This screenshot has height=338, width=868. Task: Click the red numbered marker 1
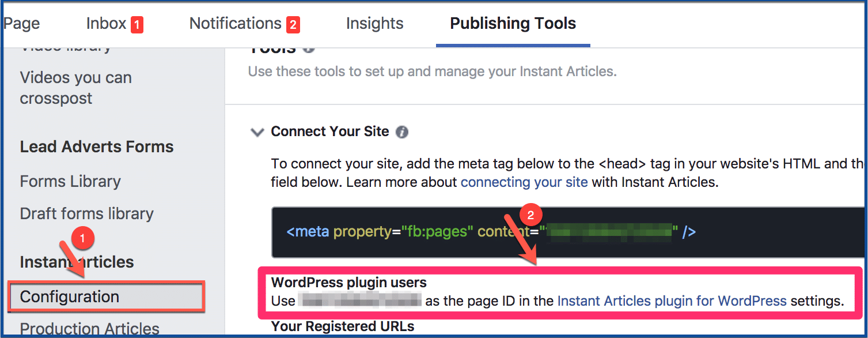(82, 237)
